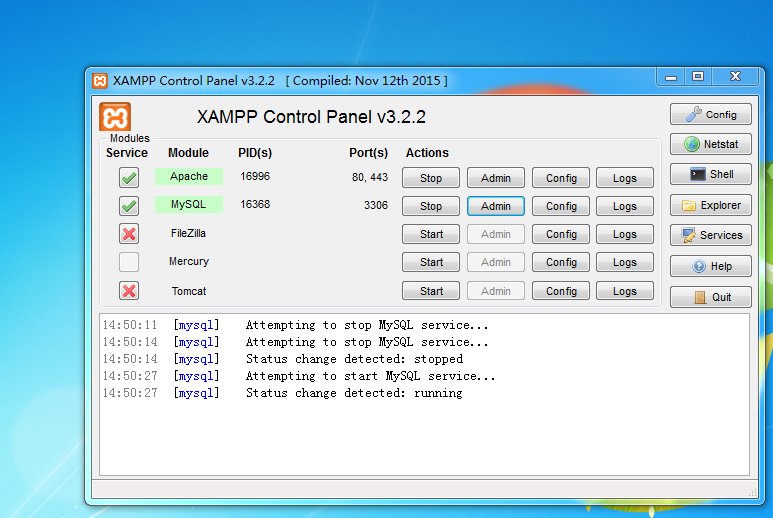Click log line 'Attempting to start MySQL service...'
Screen dimensions: 773x518
pyautogui.click(x=371, y=376)
